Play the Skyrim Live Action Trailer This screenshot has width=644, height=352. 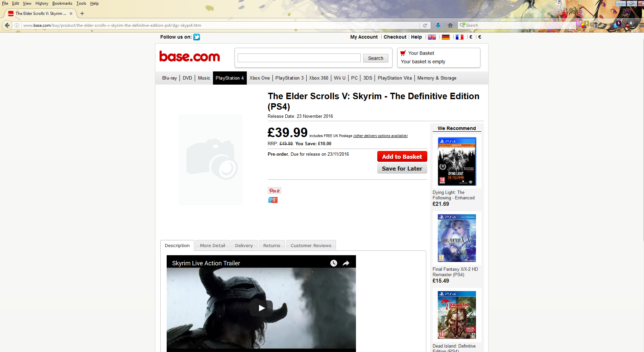261,308
